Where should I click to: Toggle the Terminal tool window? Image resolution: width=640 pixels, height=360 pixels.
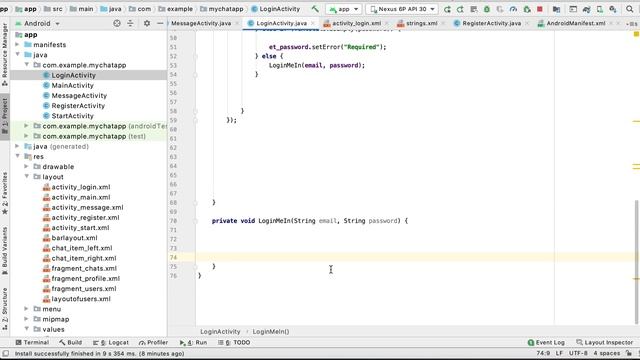click(x=32, y=342)
